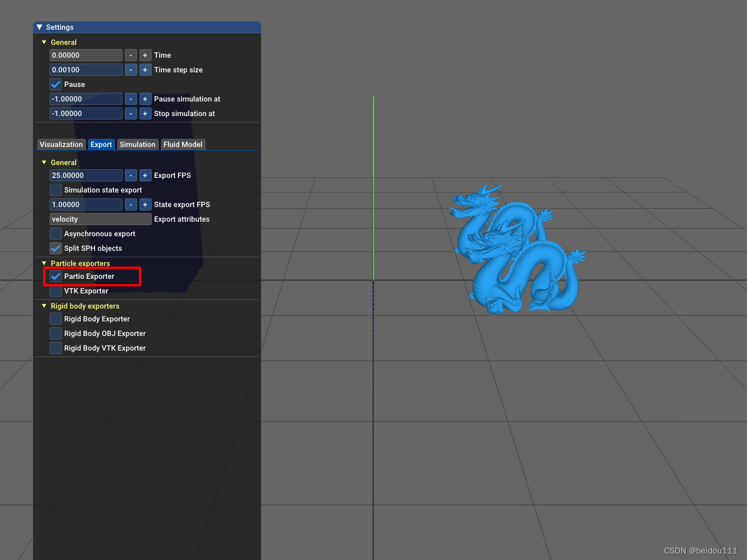This screenshot has width=747, height=560.
Task: Open the Fluid Model tab
Action: (183, 145)
